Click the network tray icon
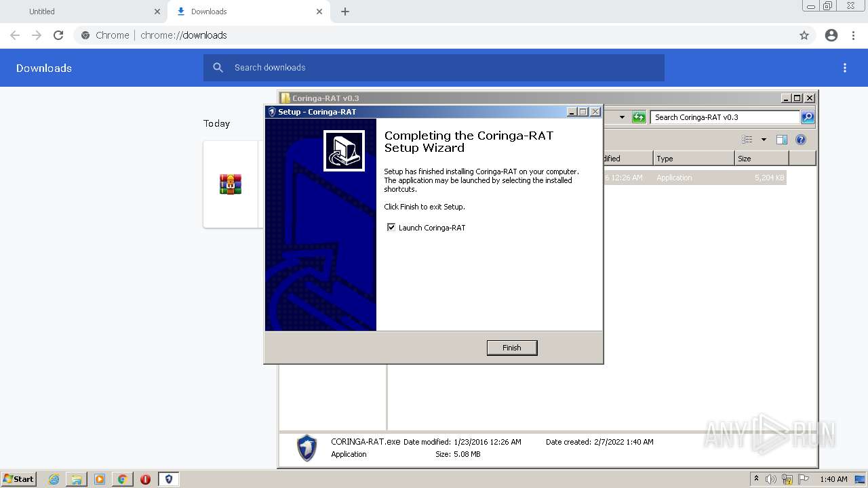 [787, 479]
